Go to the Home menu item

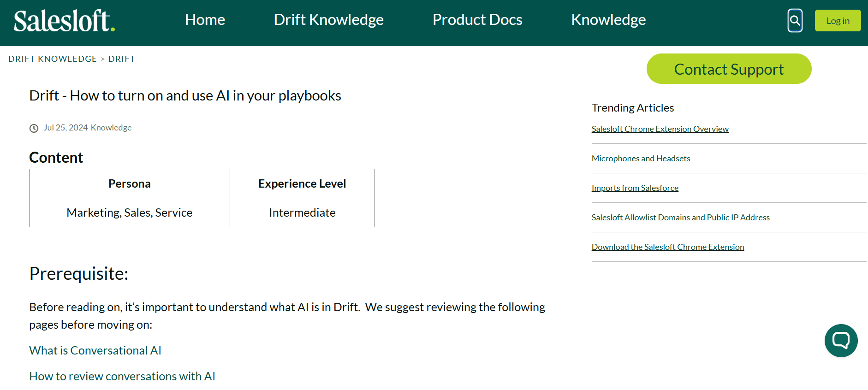click(205, 20)
